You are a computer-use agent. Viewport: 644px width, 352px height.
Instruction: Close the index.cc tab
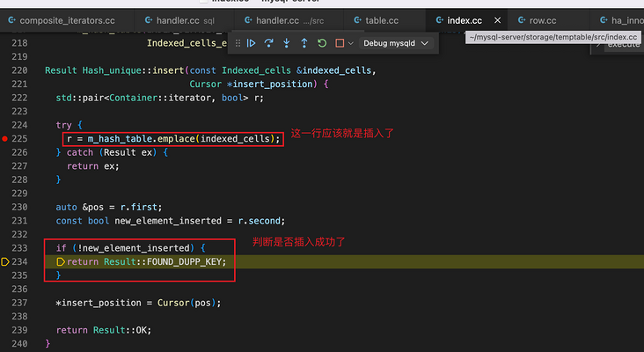(x=497, y=20)
